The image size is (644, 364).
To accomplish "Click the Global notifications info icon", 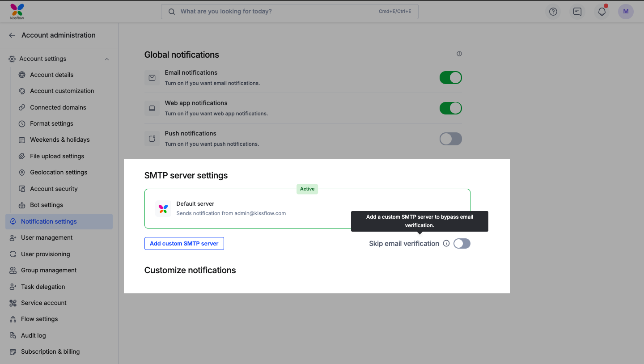I will (459, 54).
